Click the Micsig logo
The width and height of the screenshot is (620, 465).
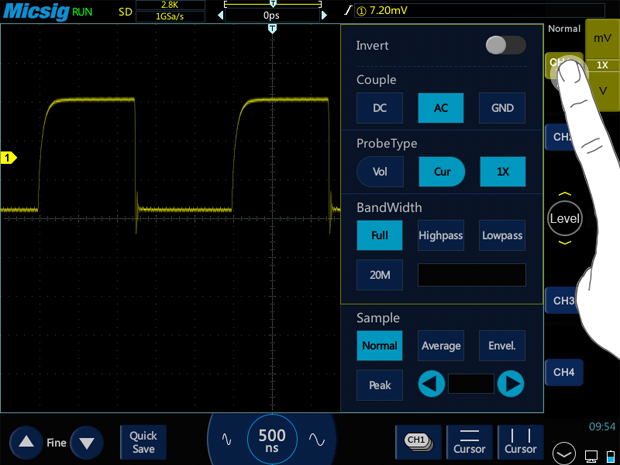[36, 11]
